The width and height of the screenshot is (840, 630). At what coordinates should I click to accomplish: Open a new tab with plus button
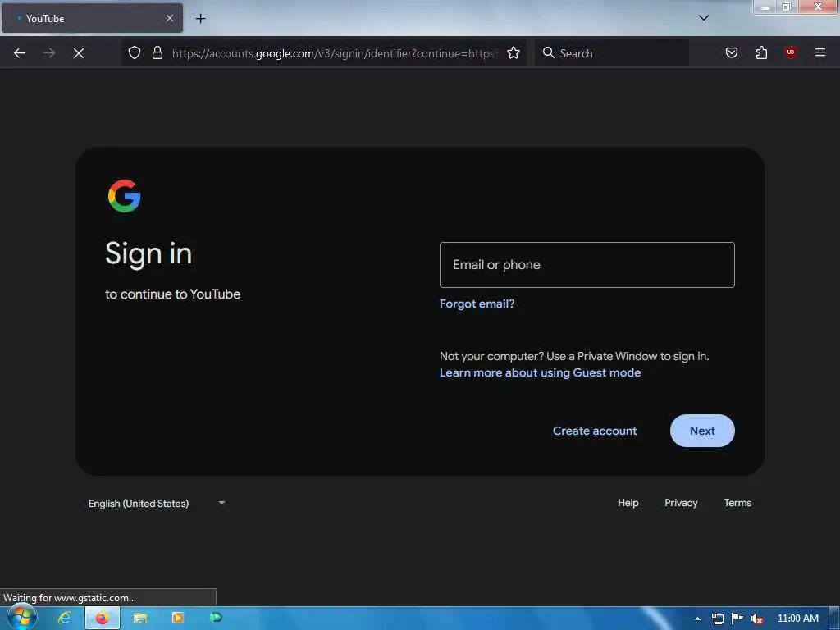click(200, 19)
